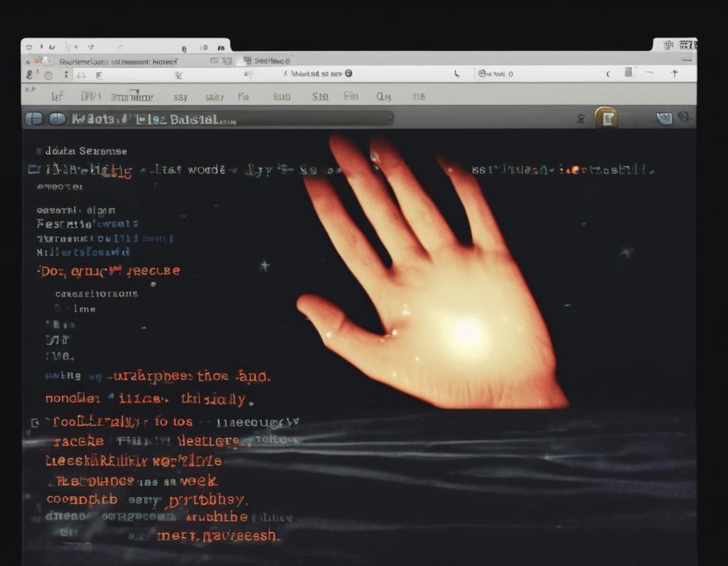The width and height of the screenshot is (728, 566).
Task: Expand the orange 'Doz' heading line
Action: 40,271
